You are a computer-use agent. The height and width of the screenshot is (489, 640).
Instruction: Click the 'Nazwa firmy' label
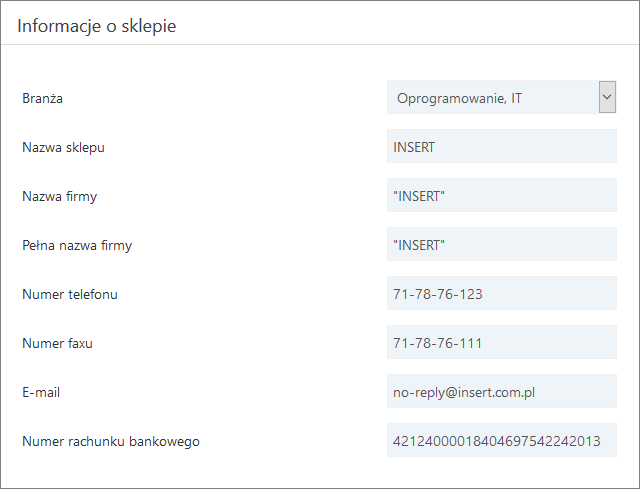[59, 196]
